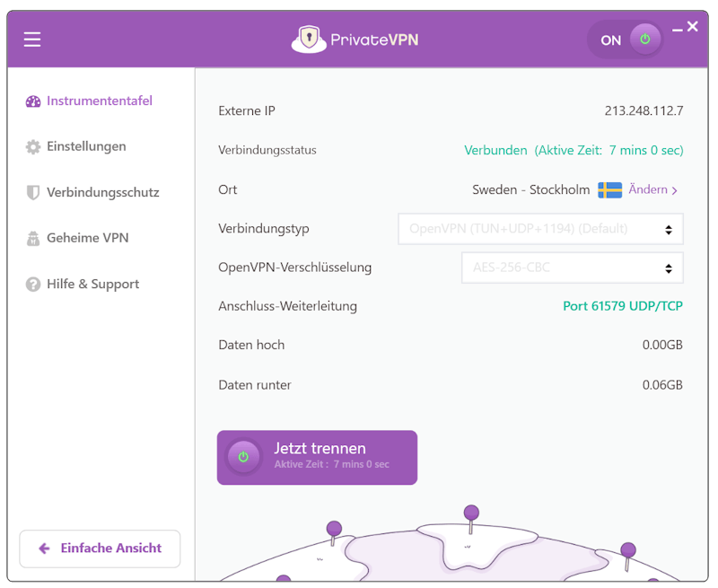The height and width of the screenshot is (588, 718).
Task: Click the PrivateVPN shield logo
Action: [309, 39]
